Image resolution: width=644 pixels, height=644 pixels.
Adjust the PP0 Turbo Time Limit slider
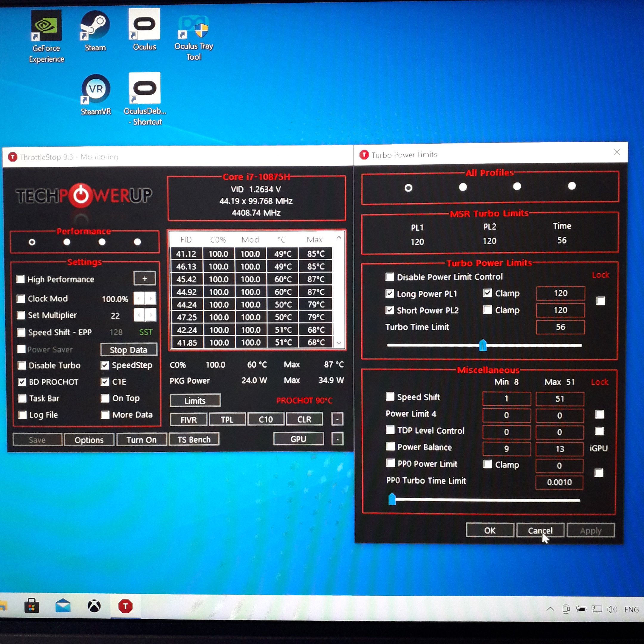[392, 499]
